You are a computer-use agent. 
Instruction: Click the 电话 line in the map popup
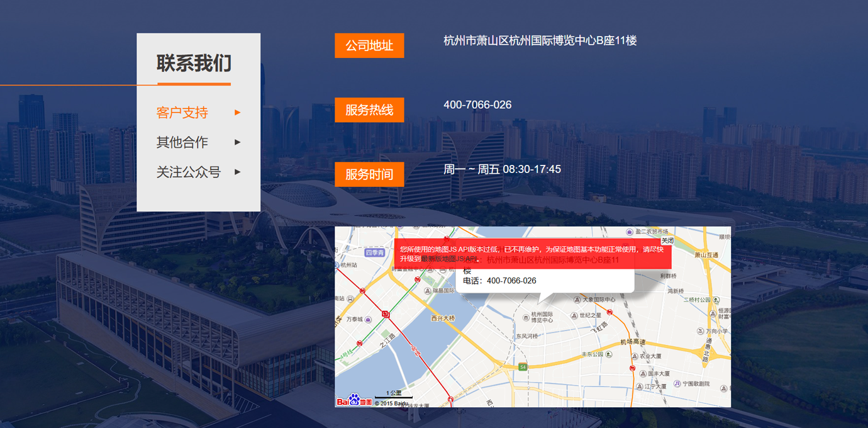point(499,281)
